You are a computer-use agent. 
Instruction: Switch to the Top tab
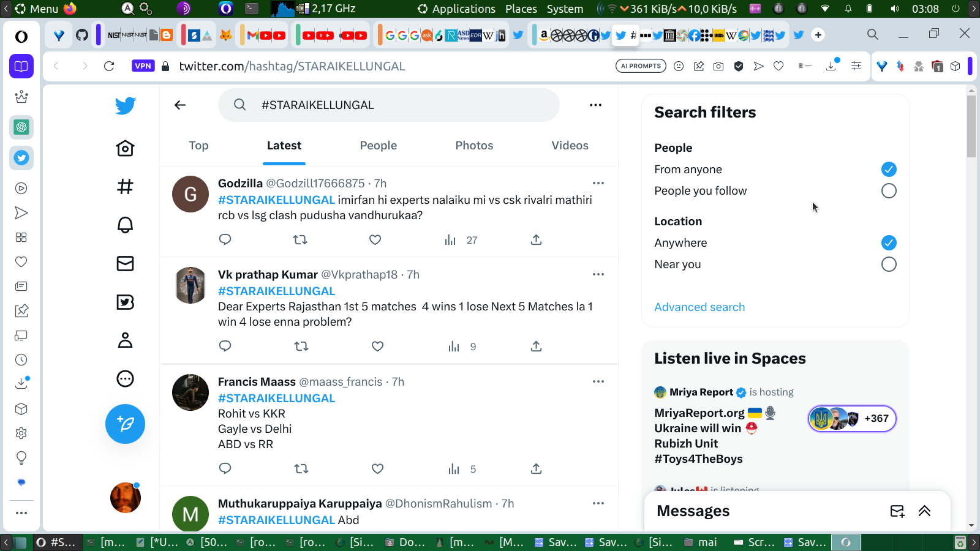point(198,146)
